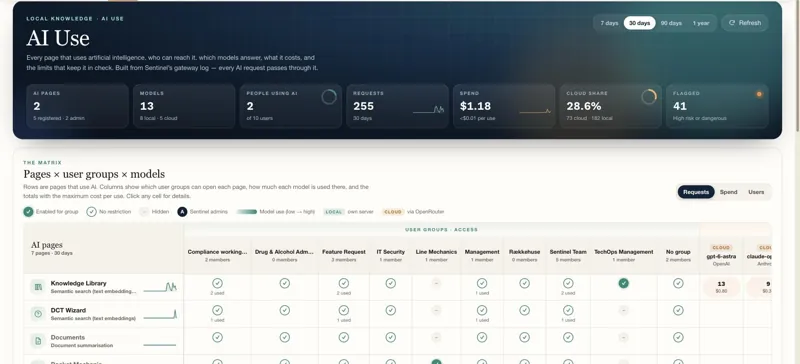This screenshot has width=800, height=364.
Task: Click the gpt-6-astra model column header
Action: [721, 255]
